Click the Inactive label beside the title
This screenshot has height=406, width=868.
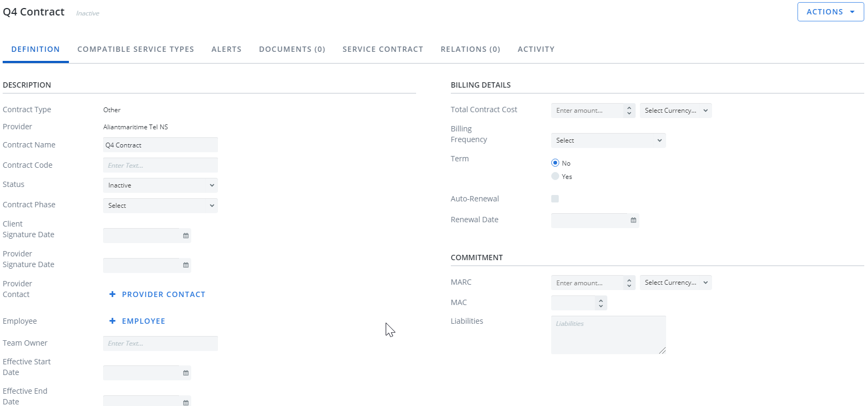coord(88,13)
